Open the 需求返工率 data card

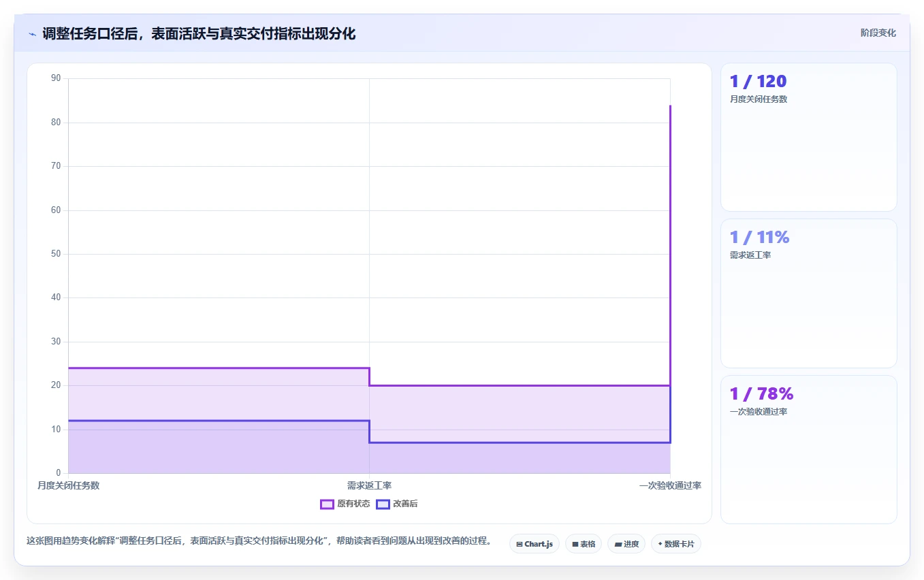pos(809,293)
